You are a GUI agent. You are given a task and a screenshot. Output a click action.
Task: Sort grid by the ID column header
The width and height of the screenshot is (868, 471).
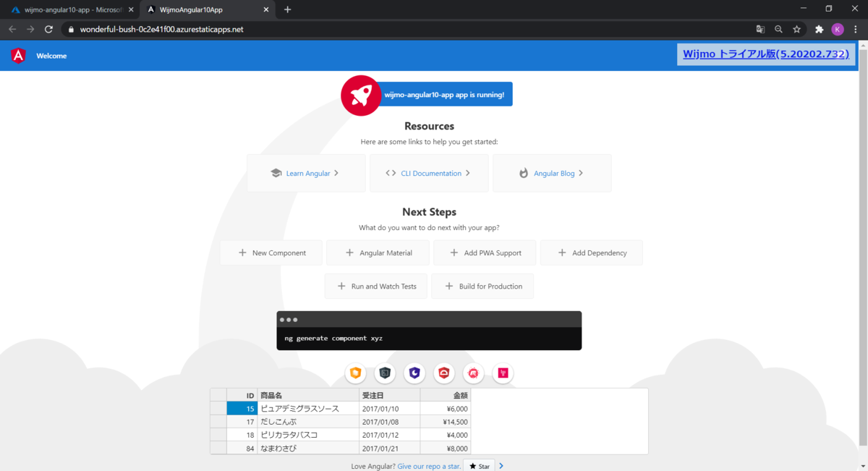coord(242,395)
